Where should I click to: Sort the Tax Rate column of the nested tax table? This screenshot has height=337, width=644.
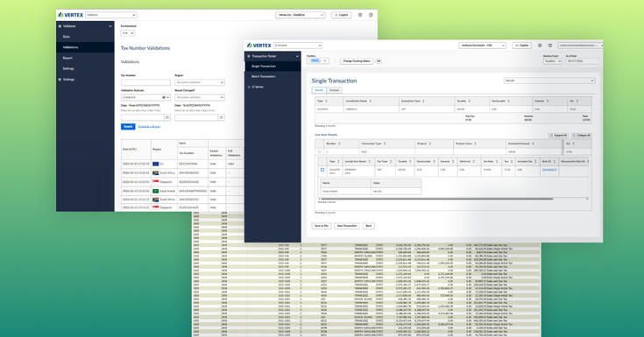point(497,161)
